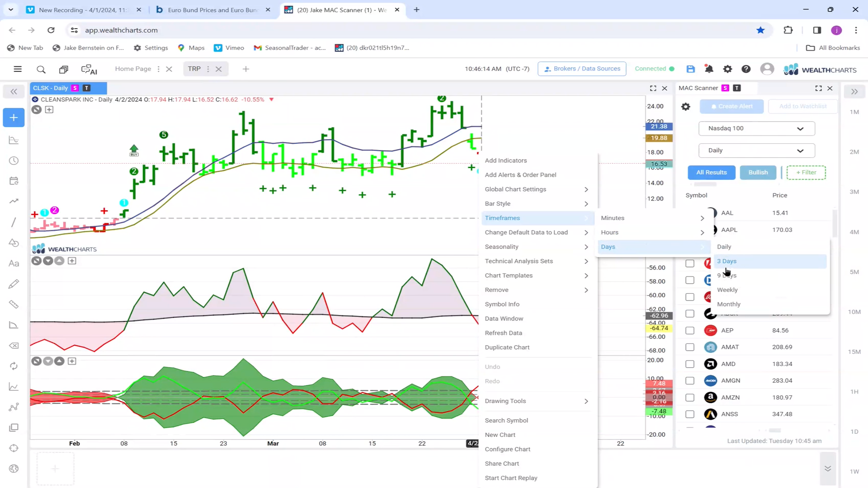The height and width of the screenshot is (488, 868).
Task: Maximize the CLSK chart panel
Action: pyautogui.click(x=653, y=88)
